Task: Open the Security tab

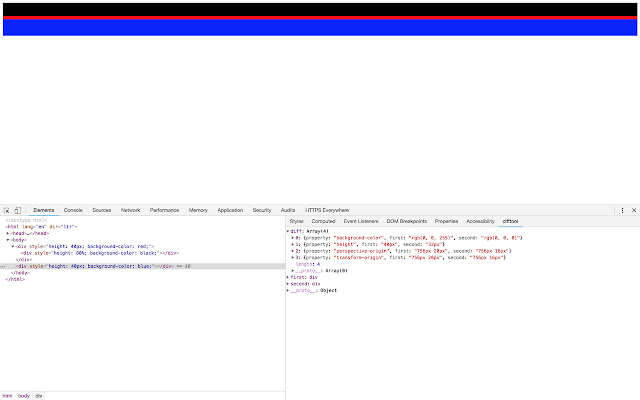Action: pos(262,210)
